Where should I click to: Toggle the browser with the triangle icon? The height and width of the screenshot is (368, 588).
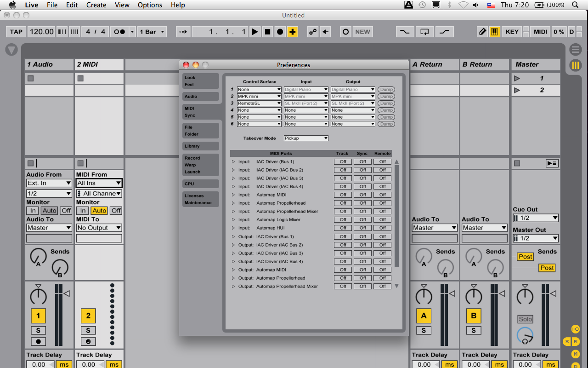11,50
